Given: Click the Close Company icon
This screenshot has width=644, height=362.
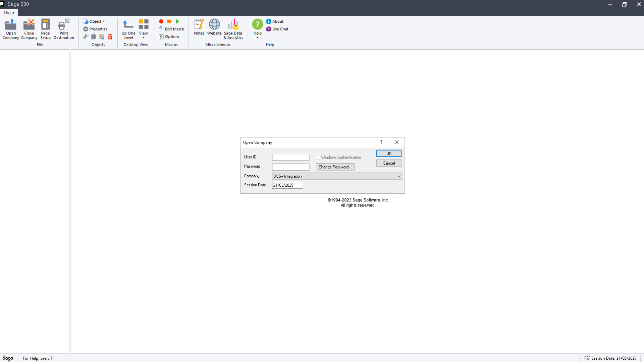Looking at the screenshot, I should tap(29, 29).
